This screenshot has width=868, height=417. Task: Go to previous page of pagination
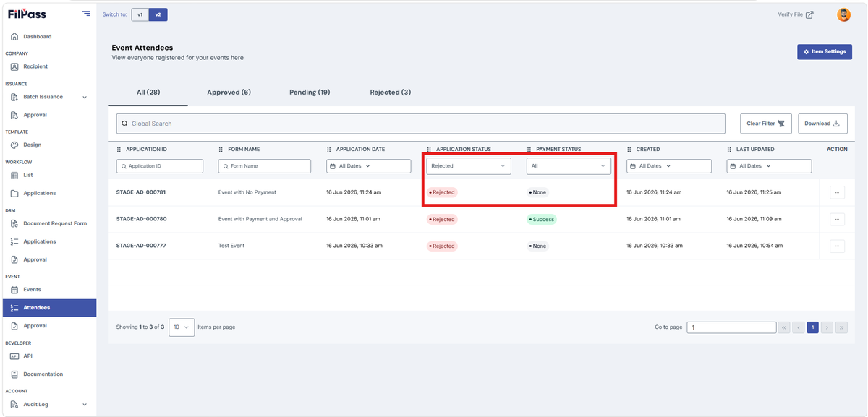[798, 327]
